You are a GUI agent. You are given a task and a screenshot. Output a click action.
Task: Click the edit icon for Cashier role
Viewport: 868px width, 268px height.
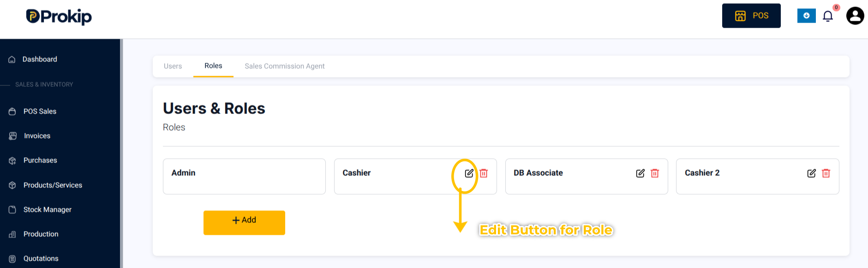pyautogui.click(x=469, y=173)
